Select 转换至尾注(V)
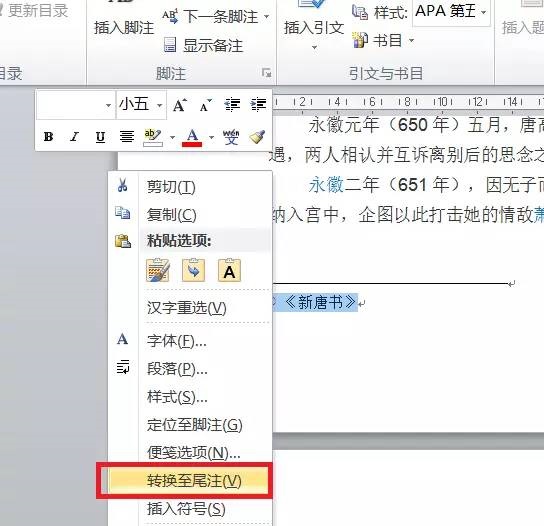Screen dimensions: 544x526 [190, 481]
